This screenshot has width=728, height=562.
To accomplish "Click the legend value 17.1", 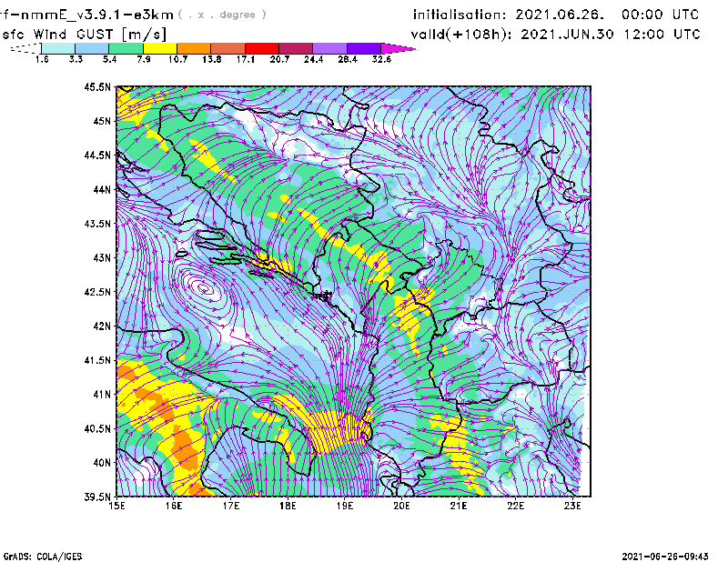I will click(x=246, y=59).
